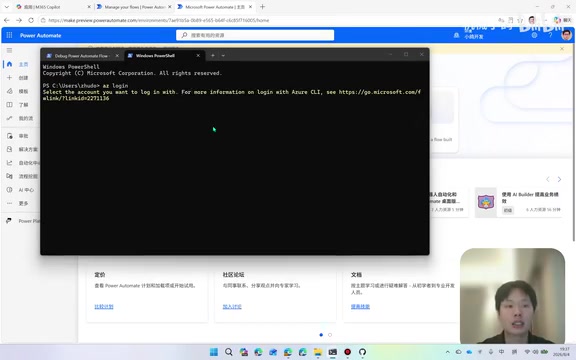Viewport: 576px width, 360px height.
Task: Focus the Power Automate search box
Action: [x=255, y=35]
